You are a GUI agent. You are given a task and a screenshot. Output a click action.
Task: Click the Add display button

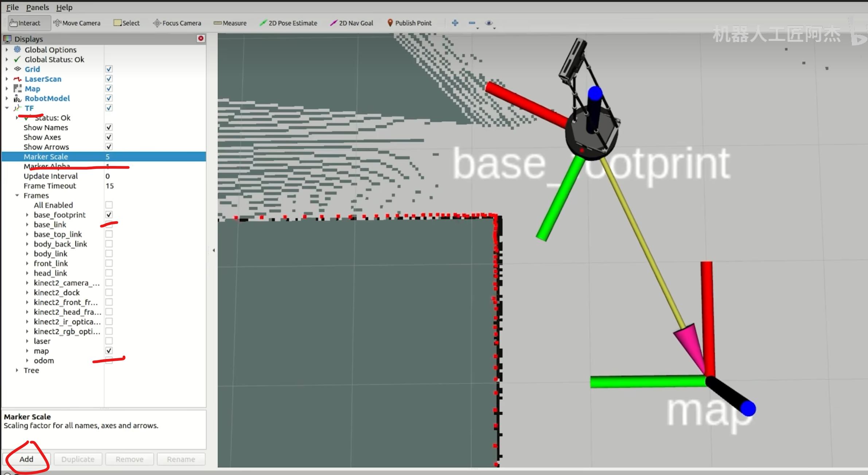(26, 459)
